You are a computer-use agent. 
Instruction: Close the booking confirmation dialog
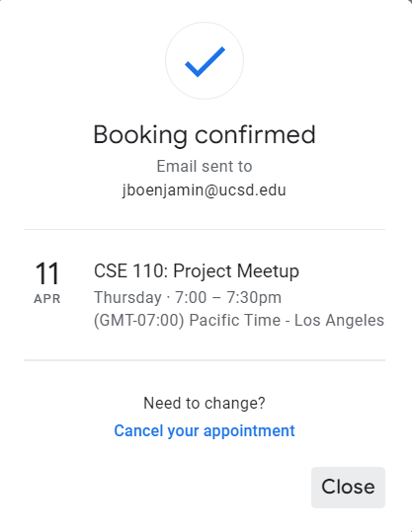pyautogui.click(x=348, y=488)
